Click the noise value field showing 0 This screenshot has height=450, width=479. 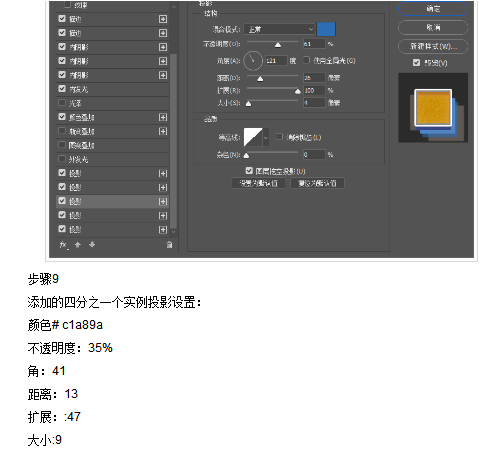pos(314,154)
